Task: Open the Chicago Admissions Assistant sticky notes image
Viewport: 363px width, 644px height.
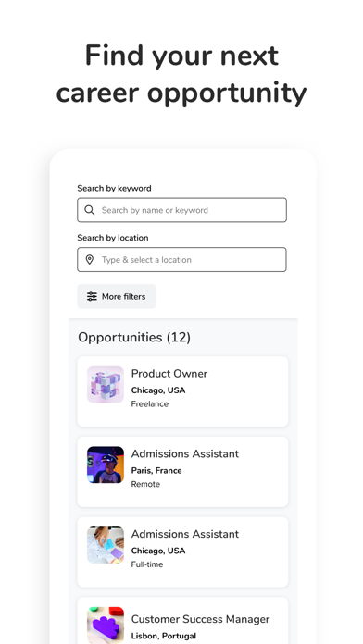Action: (x=106, y=545)
